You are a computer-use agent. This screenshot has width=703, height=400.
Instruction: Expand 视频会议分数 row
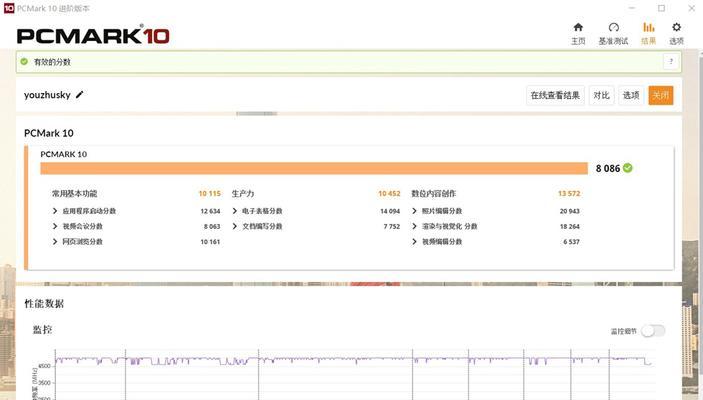click(55, 226)
